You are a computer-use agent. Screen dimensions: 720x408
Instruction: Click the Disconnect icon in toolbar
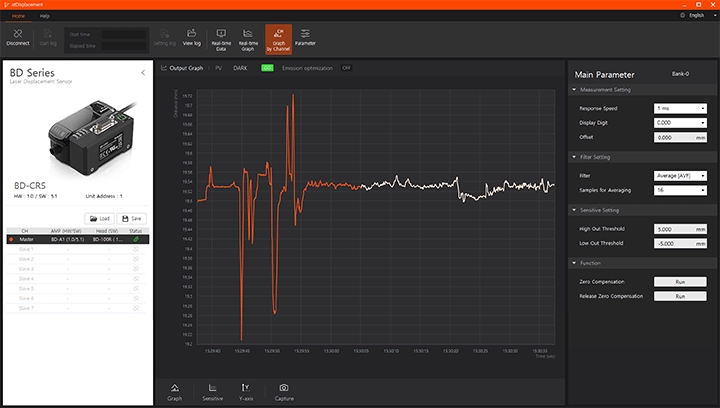coord(18,37)
